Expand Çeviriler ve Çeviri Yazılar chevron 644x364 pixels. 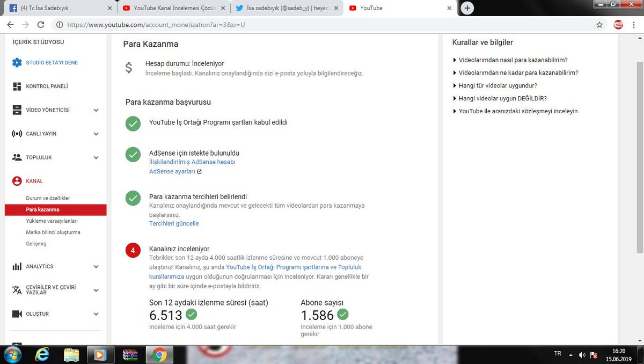(96, 290)
